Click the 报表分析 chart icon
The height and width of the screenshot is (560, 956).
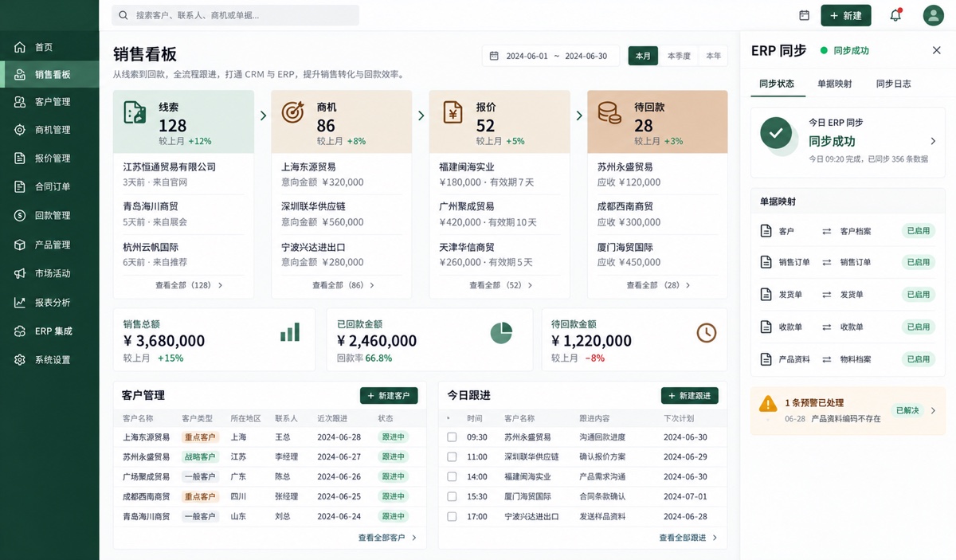pos(20,303)
